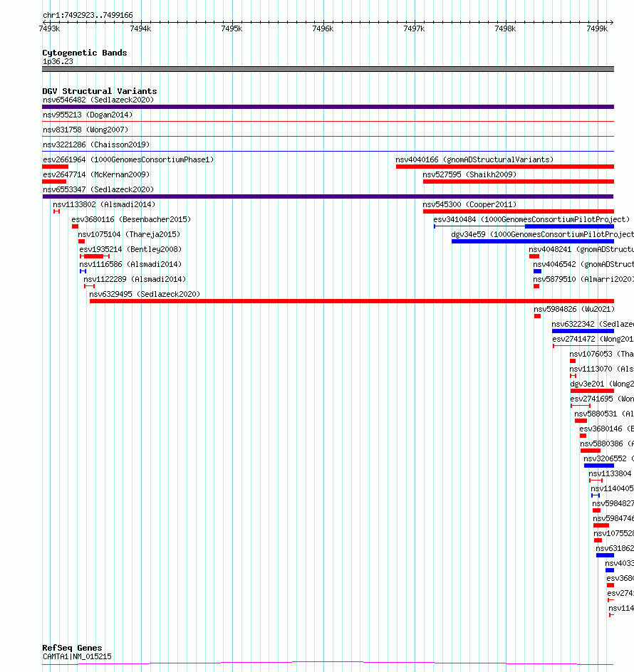Click the blue nsv6322342 variant bar
Screen dimensions: 634x672
pos(583,331)
